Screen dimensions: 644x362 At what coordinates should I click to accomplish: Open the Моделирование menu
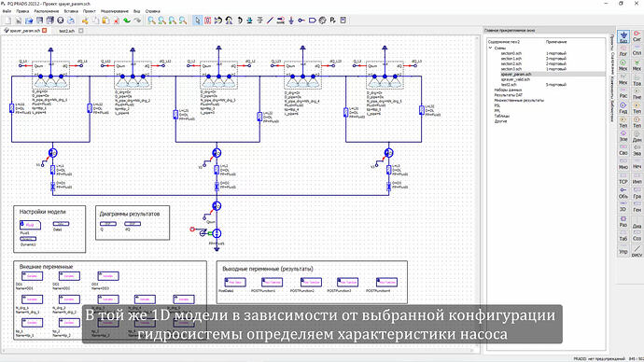tap(115, 11)
